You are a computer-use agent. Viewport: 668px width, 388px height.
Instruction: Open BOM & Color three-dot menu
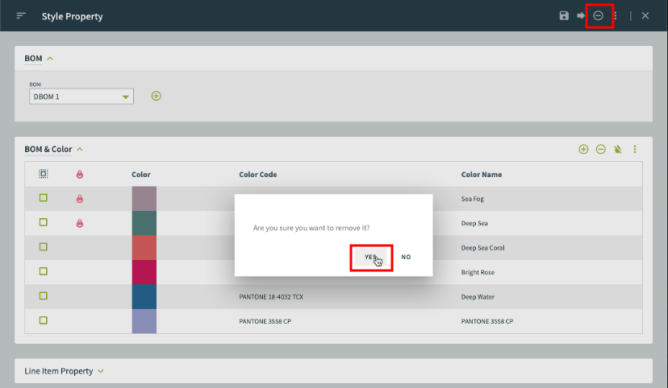(635, 149)
